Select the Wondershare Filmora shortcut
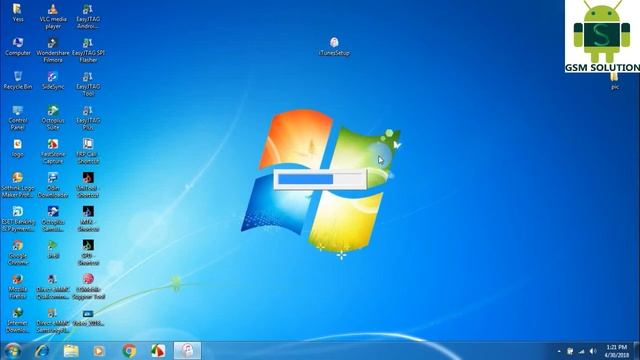 pos(53,50)
